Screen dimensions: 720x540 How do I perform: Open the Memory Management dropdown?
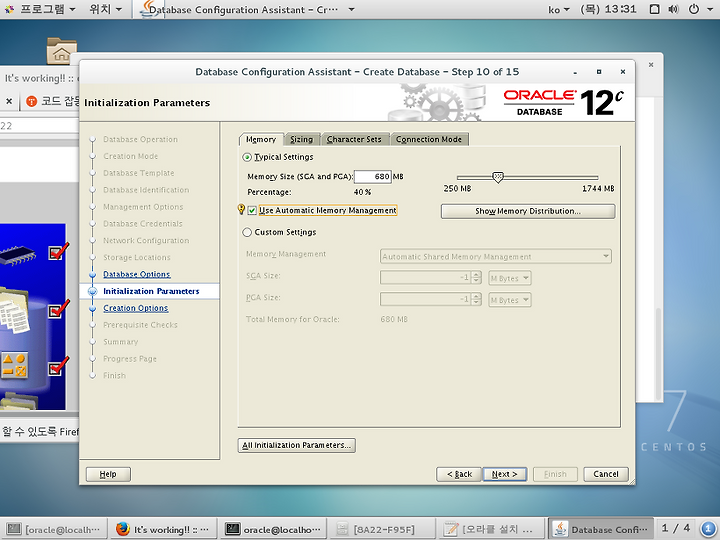click(x=496, y=256)
